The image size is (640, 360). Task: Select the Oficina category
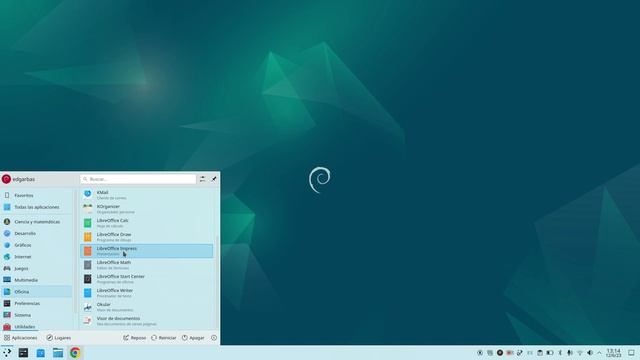(x=37, y=292)
